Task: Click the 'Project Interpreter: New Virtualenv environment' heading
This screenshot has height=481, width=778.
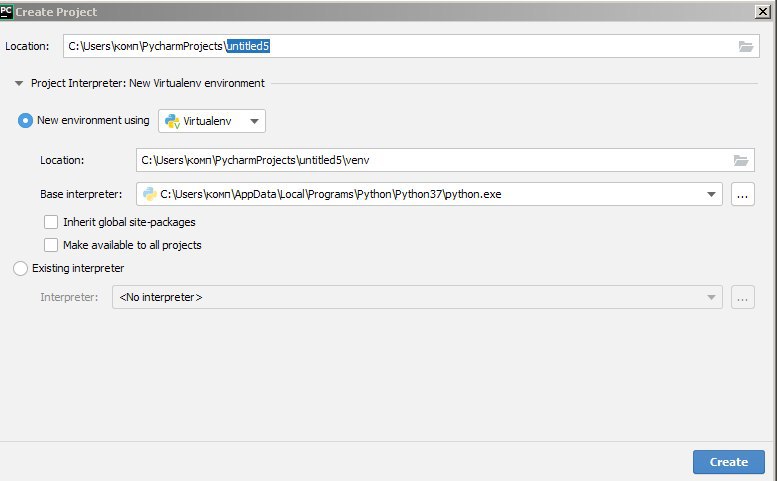Action: (x=148, y=83)
